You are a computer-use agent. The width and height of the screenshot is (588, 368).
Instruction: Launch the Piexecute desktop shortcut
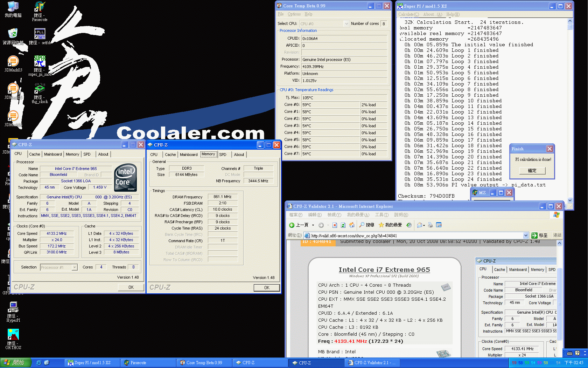click(40, 11)
